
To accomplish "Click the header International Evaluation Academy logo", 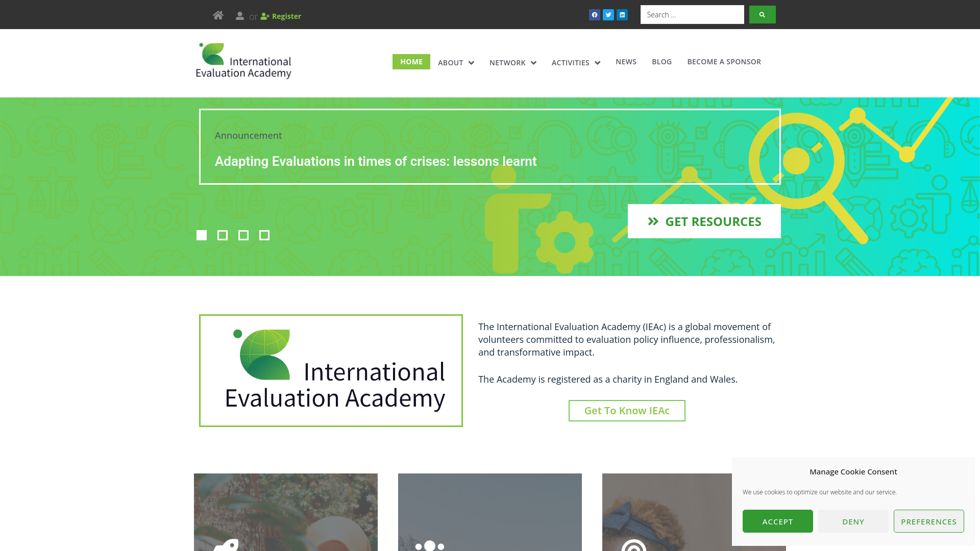I will click(243, 61).
